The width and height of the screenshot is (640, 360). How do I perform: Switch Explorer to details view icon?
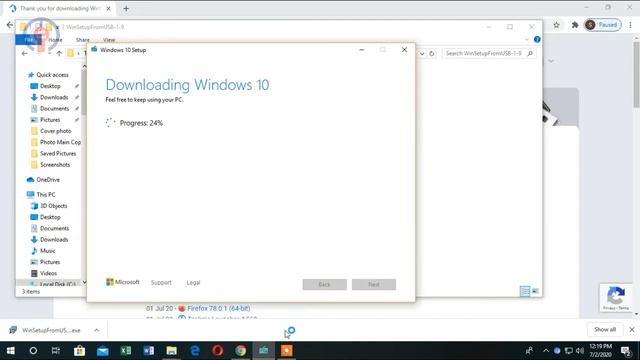click(525, 291)
